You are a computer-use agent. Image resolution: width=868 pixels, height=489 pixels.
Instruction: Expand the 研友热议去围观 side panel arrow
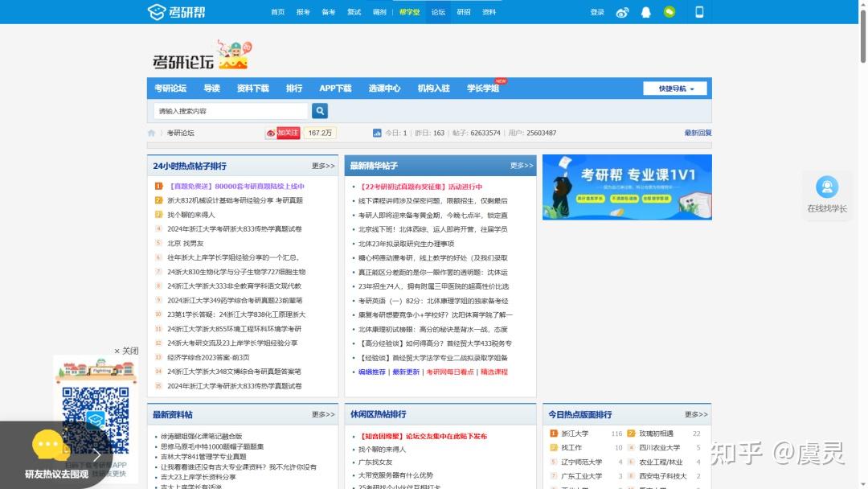[96, 454]
